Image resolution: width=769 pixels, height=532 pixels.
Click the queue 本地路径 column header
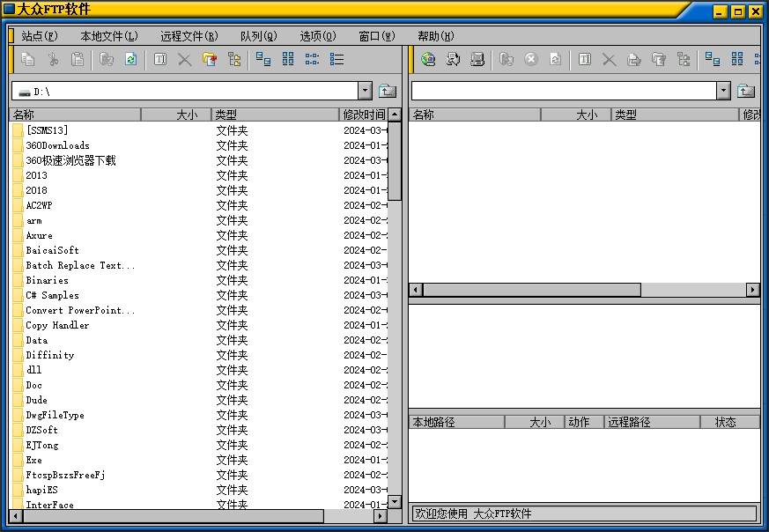(x=456, y=422)
